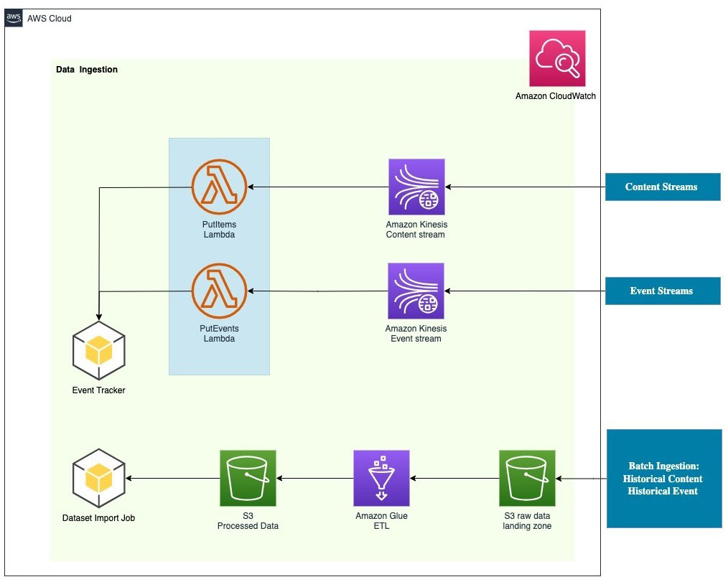The image size is (728, 587).
Task: Click the "Event Tracker" label
Action: (99, 390)
